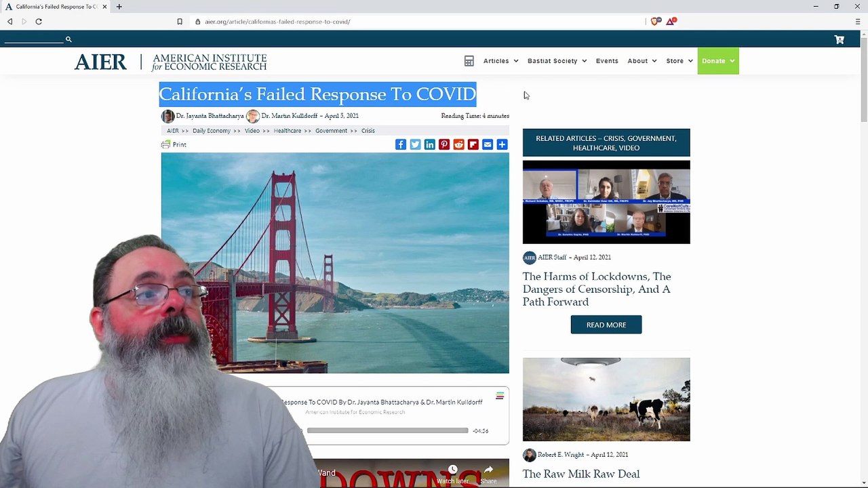Image resolution: width=868 pixels, height=488 pixels.
Task: Reload the current page
Action: [x=39, y=22]
